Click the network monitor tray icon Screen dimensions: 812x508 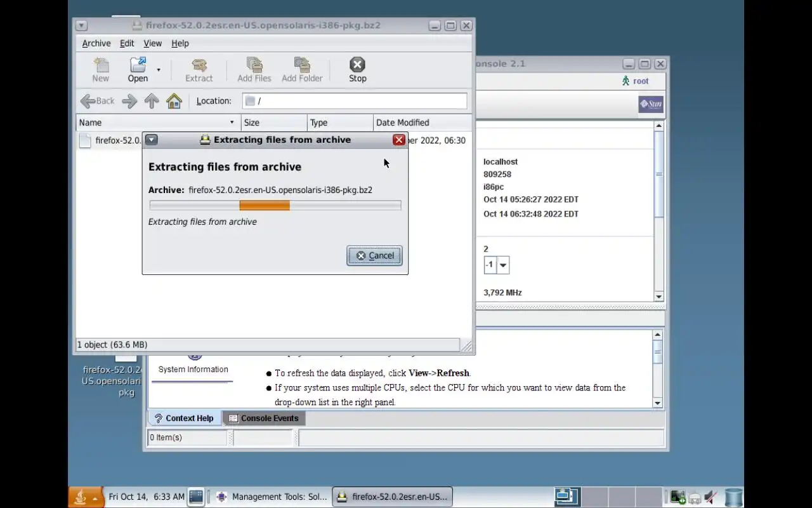[x=678, y=497]
